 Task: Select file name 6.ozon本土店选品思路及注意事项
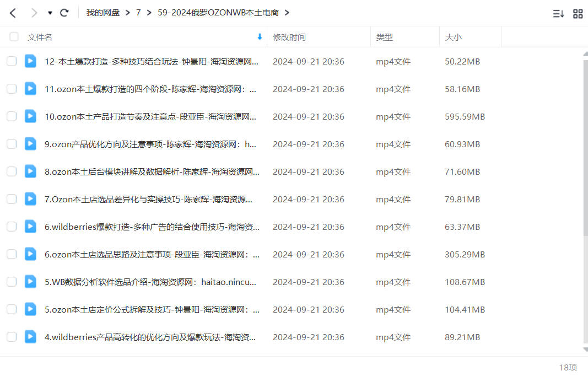(x=152, y=254)
